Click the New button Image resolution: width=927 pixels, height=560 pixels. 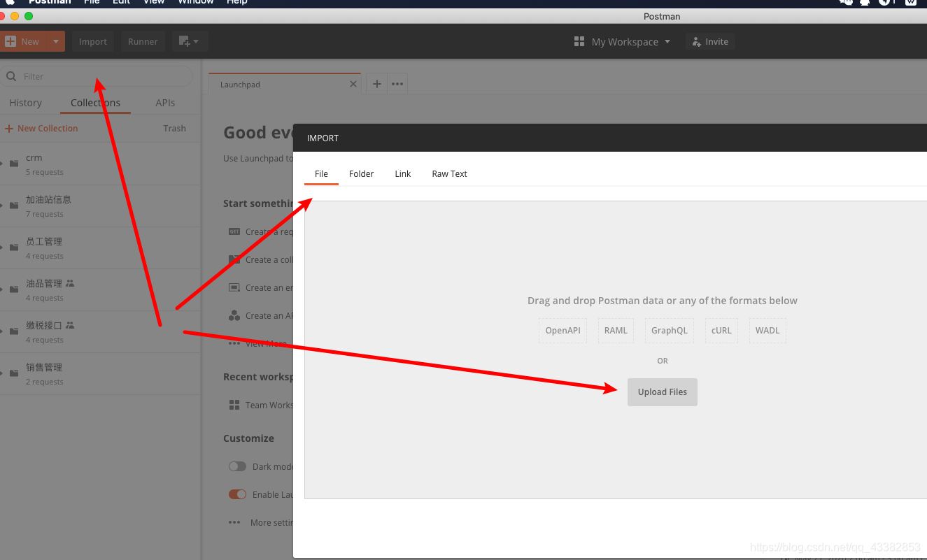pos(23,41)
